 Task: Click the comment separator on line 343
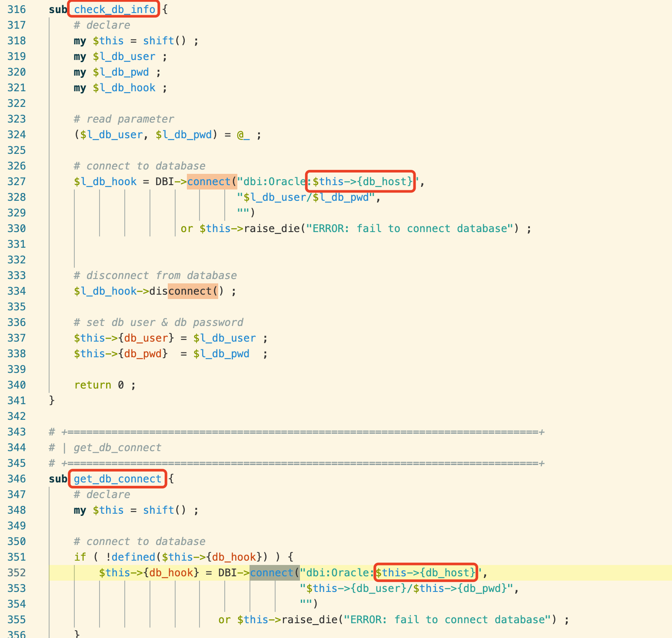[297, 432]
